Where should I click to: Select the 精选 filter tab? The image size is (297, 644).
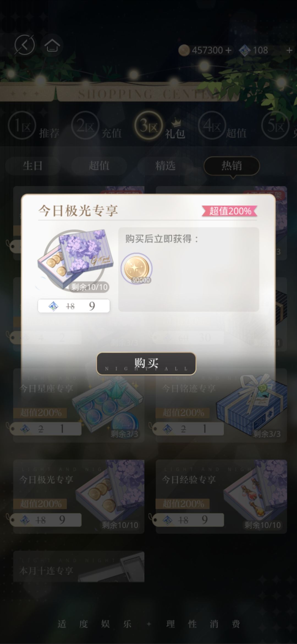point(165,166)
